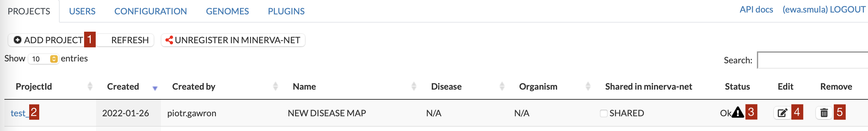Click the trash icon to remove project
Image resolution: width=868 pixels, height=131 pixels.
824,113
